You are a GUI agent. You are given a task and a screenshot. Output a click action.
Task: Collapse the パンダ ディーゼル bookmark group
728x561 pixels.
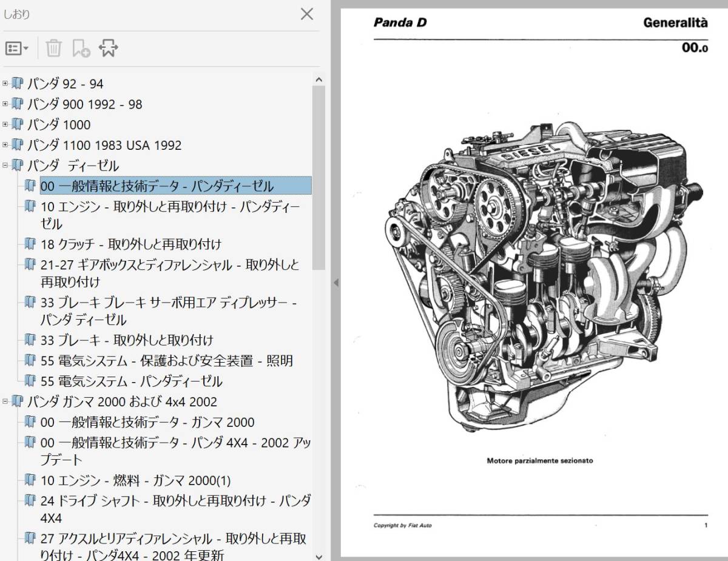tap(5, 166)
